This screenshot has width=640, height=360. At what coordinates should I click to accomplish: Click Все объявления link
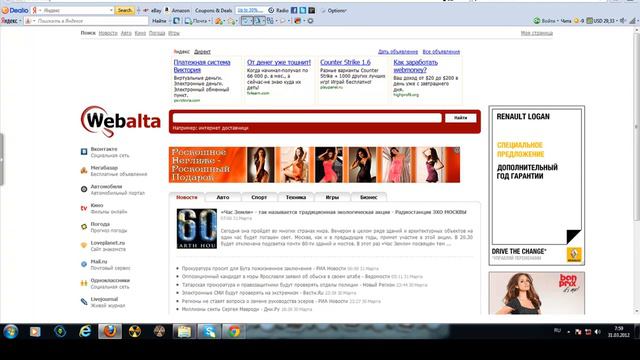pos(441,52)
